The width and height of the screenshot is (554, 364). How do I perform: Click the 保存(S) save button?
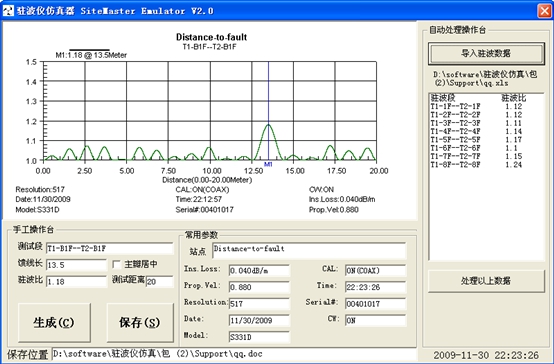pyautogui.click(x=140, y=322)
